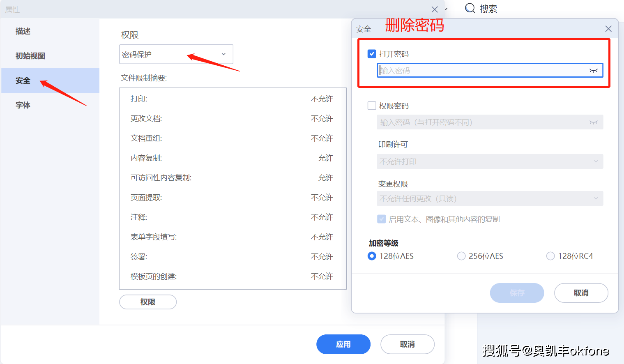
Task: Click the permission password input field
Action: (490, 122)
